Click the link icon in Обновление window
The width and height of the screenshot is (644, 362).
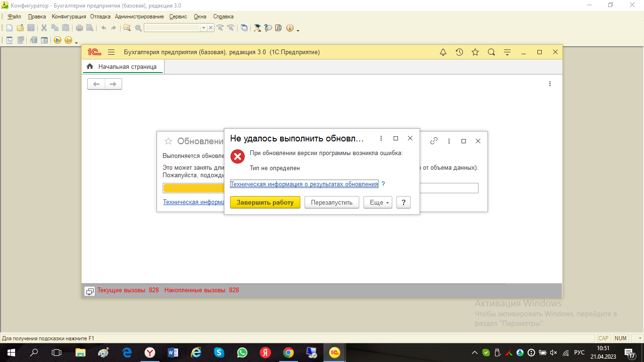coord(434,140)
